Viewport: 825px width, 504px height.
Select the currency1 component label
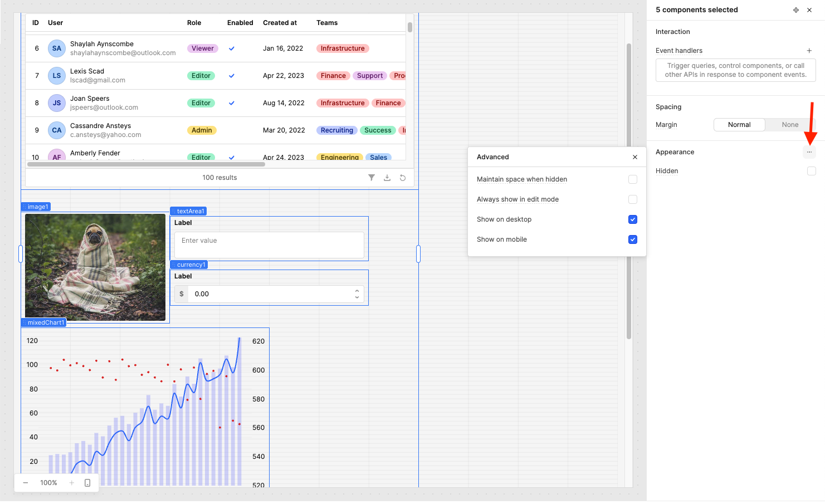[x=189, y=265]
